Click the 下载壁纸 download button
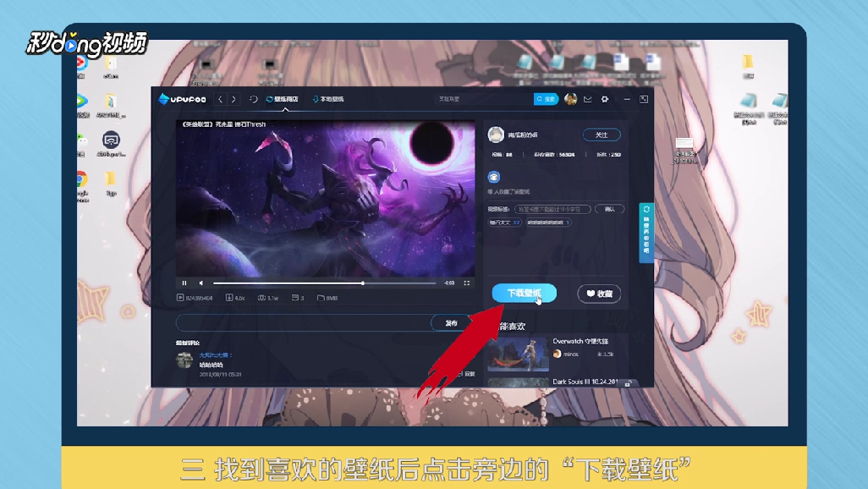This screenshot has height=489, width=868. point(525,293)
